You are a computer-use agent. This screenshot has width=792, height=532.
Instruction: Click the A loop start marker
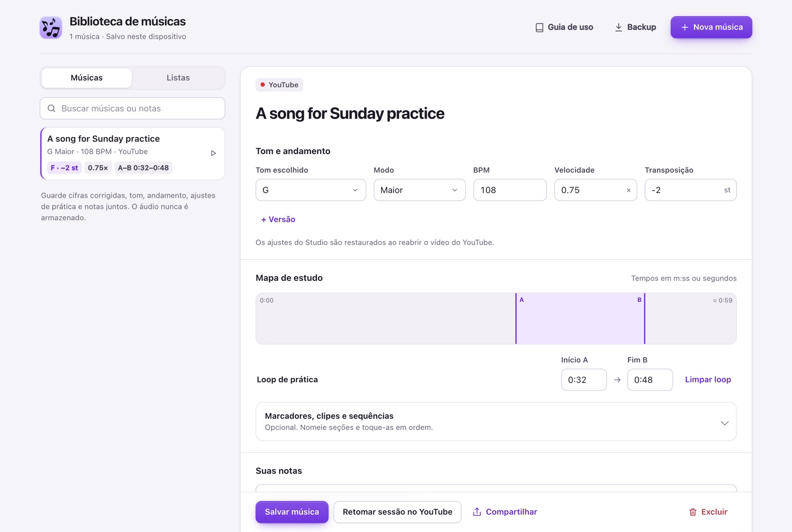pyautogui.click(x=516, y=318)
